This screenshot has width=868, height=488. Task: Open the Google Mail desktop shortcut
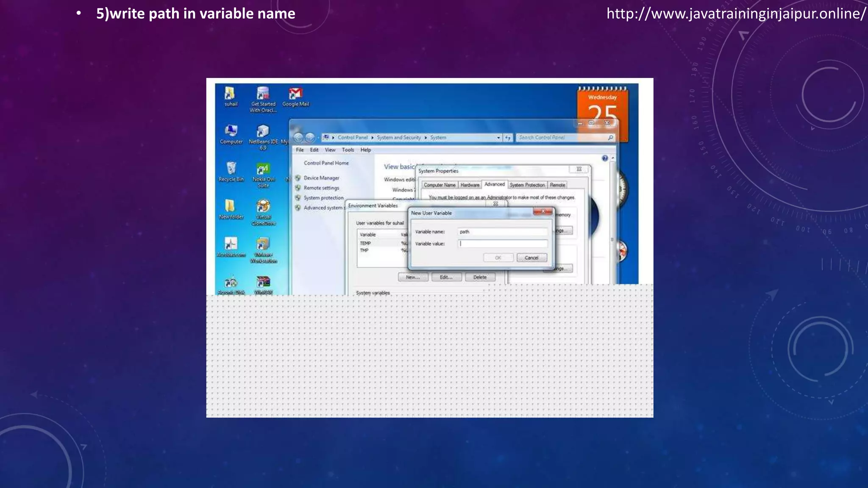[295, 94]
